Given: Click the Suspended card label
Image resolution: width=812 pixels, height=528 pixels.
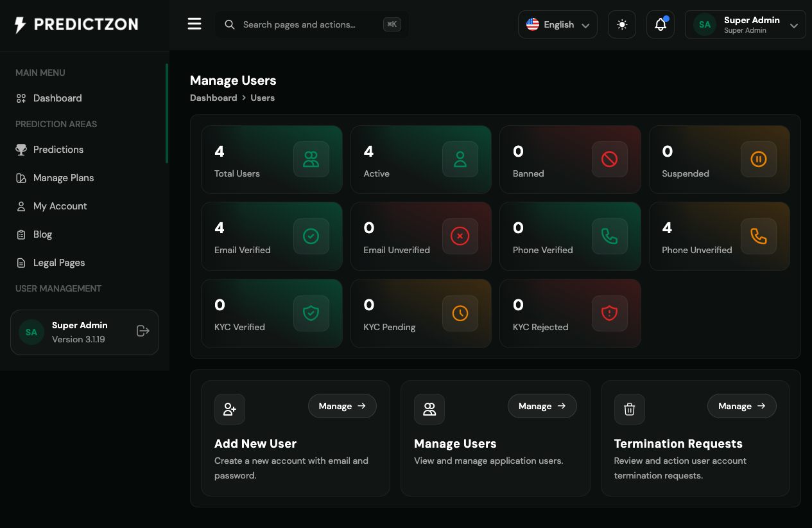Looking at the screenshot, I should 686,173.
